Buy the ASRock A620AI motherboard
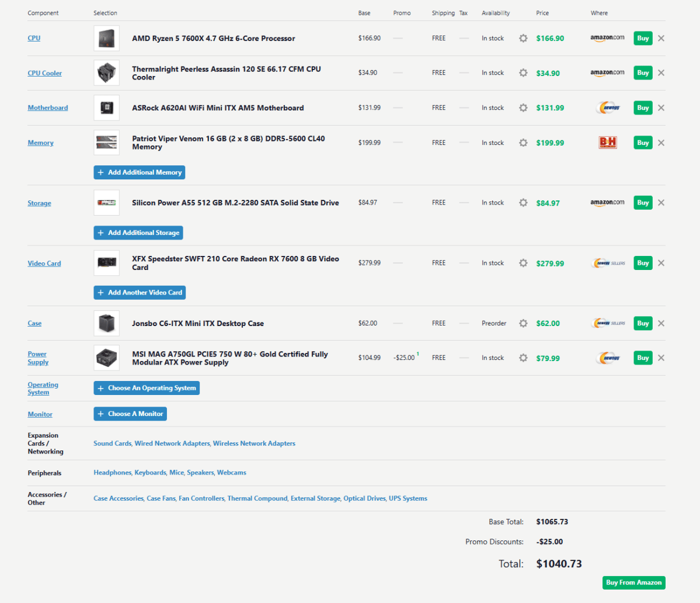This screenshot has width=700, height=603. 643,108
